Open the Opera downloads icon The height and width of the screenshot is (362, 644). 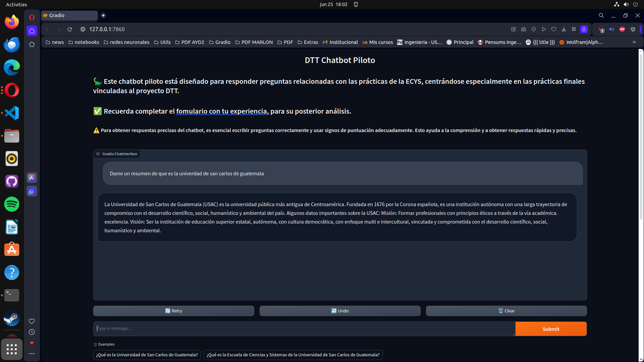[x=564, y=29]
